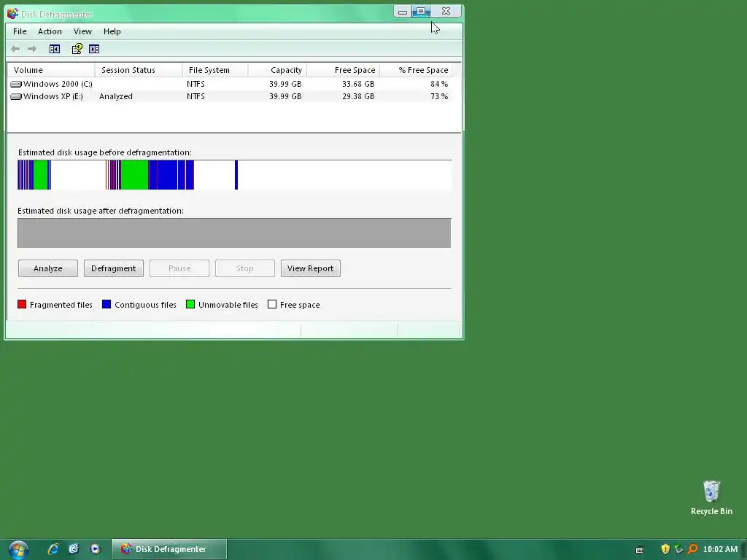
Task: Click the second Quick Launch icon next to Internet Explorer
Action: pos(74,549)
